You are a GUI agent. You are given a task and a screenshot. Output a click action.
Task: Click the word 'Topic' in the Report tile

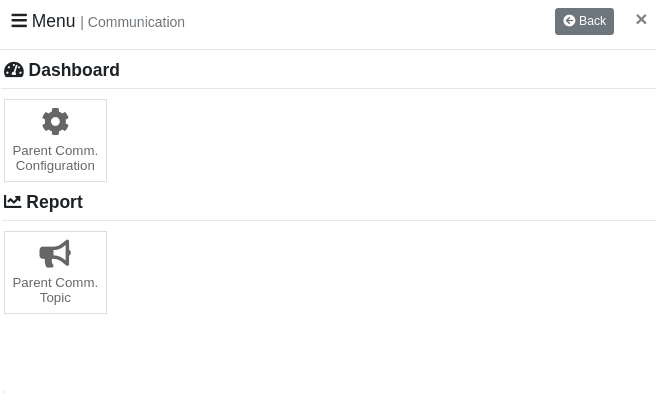55,298
